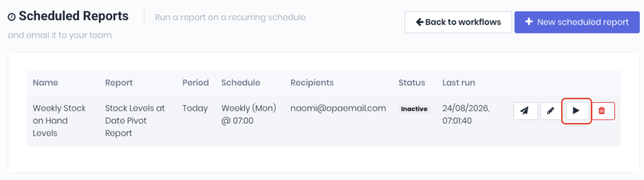
Task: Click the paper plane send-now icon
Action: click(x=525, y=111)
